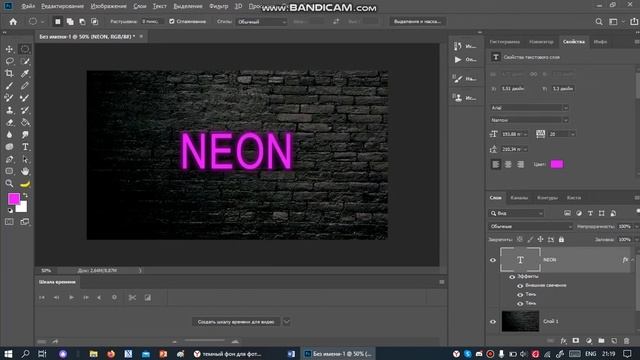The height and width of the screenshot is (360, 640).
Task: Click the Home icon in options bar
Action: (x=13, y=22)
